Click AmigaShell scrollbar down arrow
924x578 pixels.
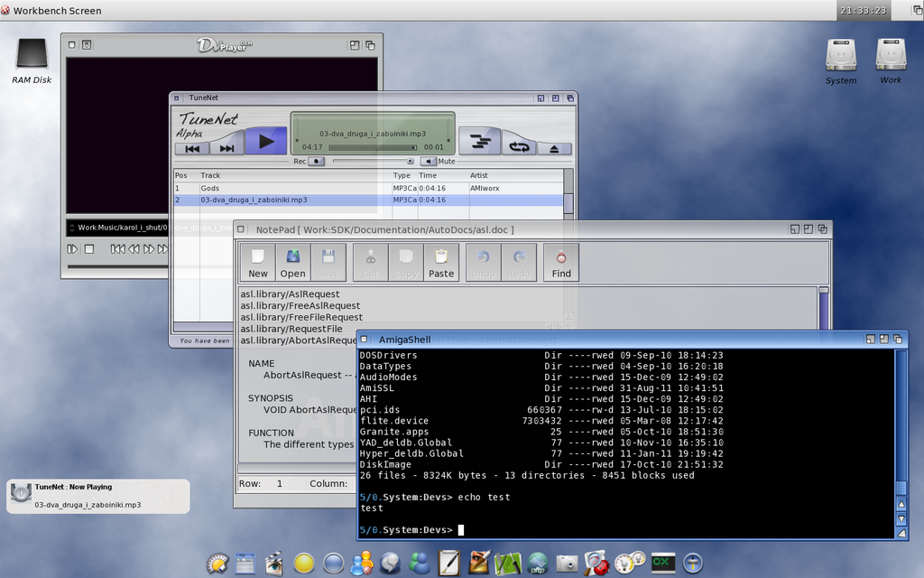[901, 518]
